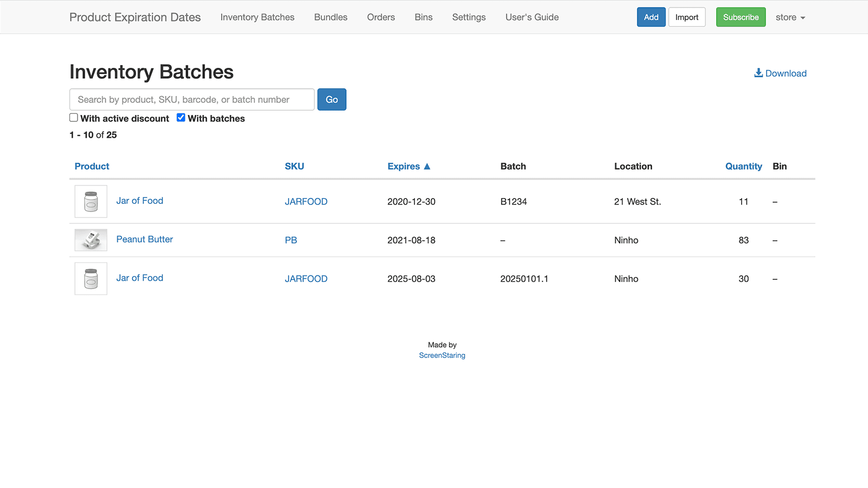The image size is (868, 488).
Task: Navigate to the Bundles section
Action: 330,17
